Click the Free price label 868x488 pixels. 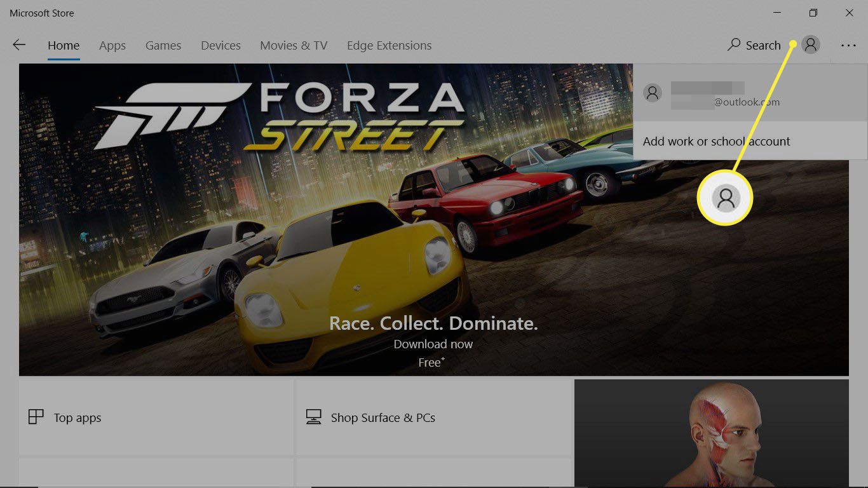431,362
